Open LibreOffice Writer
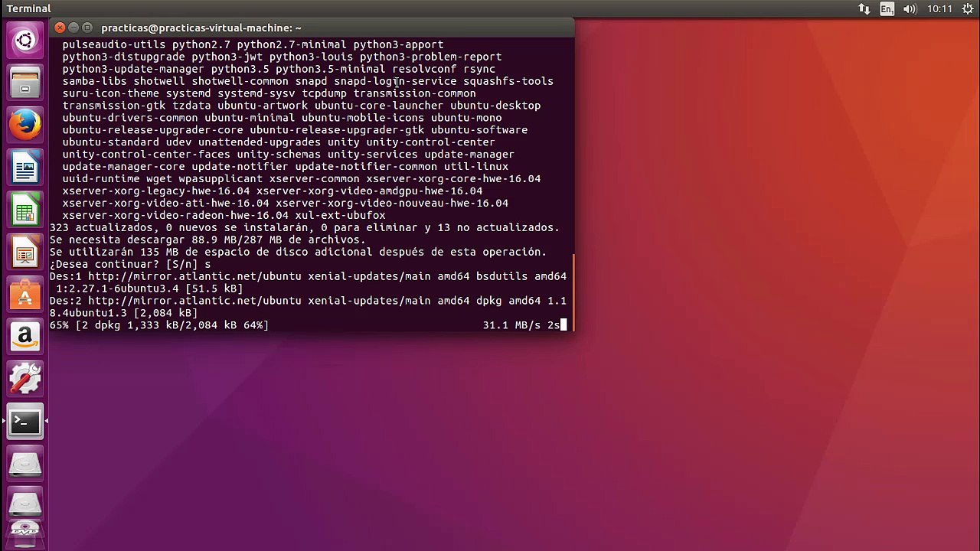 tap(24, 167)
